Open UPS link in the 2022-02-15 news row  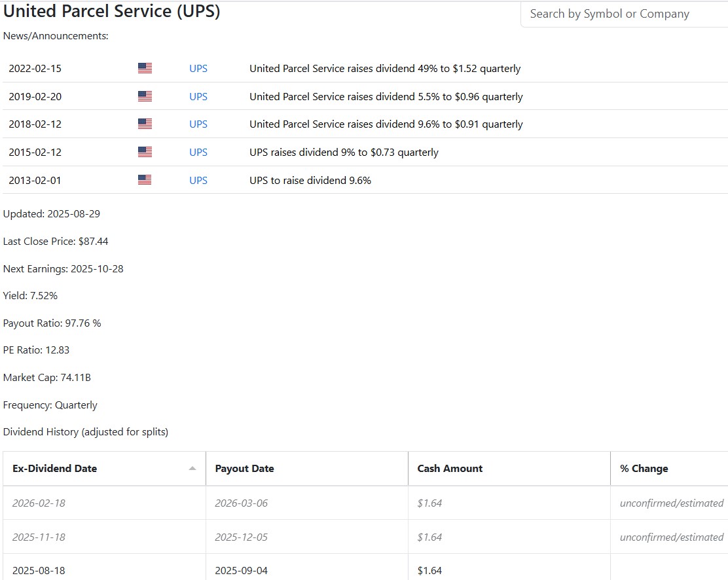tap(198, 68)
